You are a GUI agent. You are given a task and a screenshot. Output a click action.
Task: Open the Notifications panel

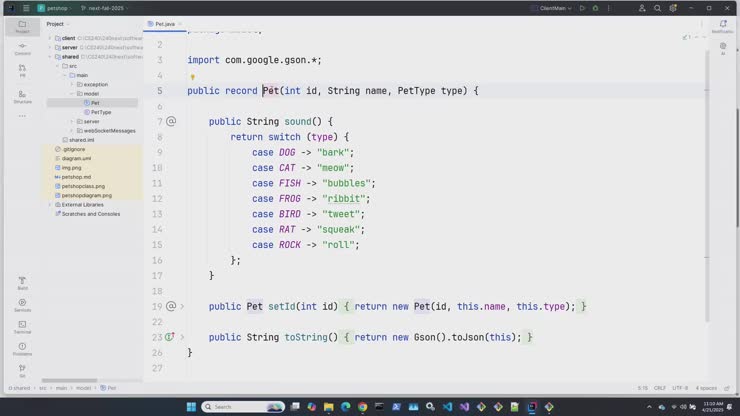(x=723, y=26)
